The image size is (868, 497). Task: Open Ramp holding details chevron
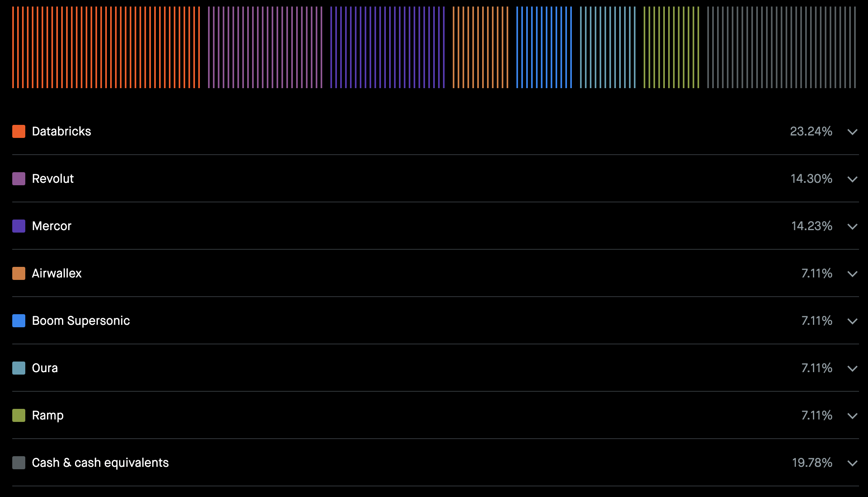(852, 416)
